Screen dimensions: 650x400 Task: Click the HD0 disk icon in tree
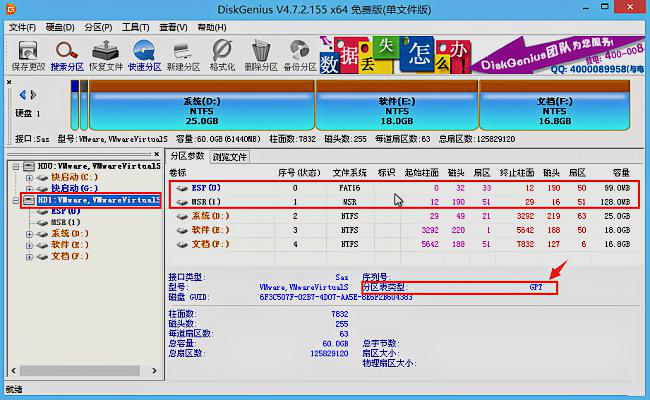pyautogui.click(x=29, y=166)
